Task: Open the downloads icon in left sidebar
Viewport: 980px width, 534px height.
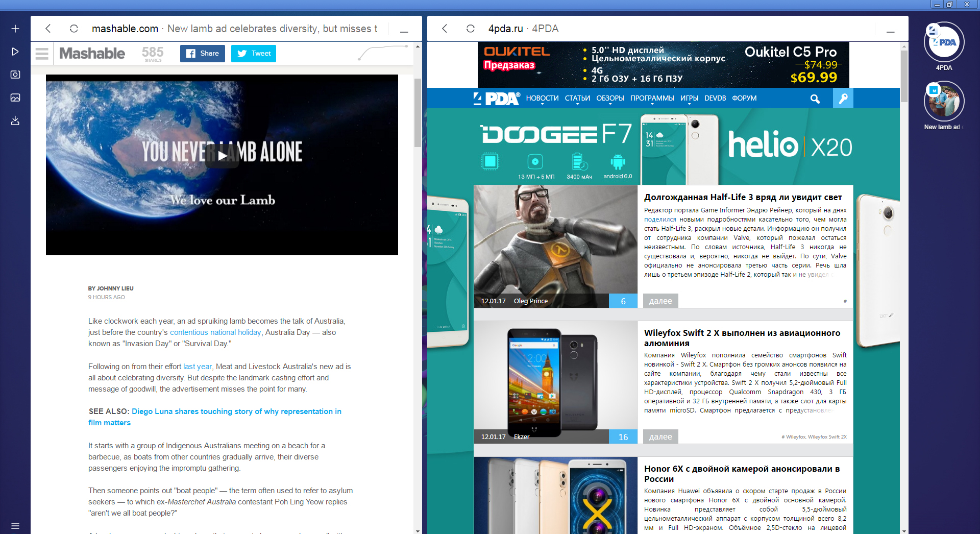Action: [x=15, y=121]
